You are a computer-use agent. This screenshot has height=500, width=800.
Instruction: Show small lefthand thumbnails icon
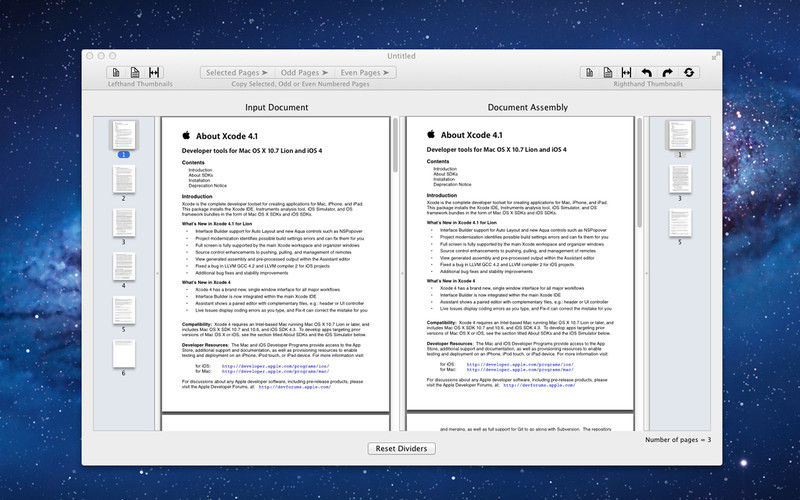pos(116,72)
